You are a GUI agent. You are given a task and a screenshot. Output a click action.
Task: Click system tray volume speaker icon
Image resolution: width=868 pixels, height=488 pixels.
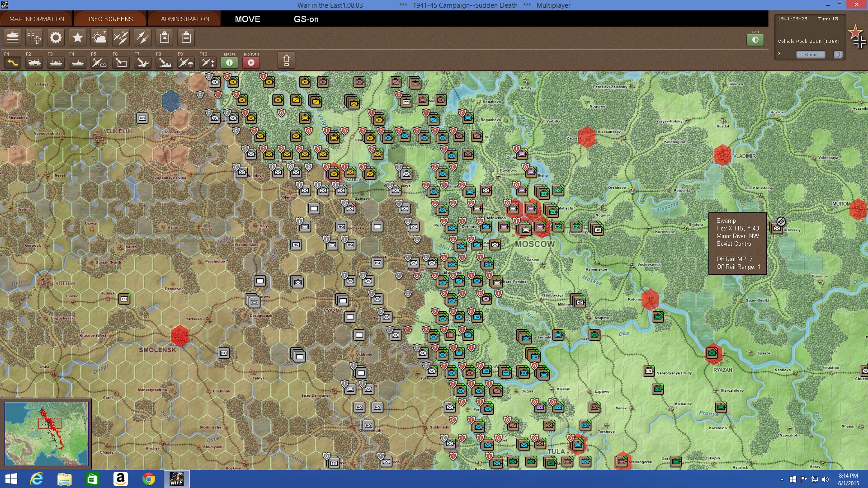[x=826, y=479]
